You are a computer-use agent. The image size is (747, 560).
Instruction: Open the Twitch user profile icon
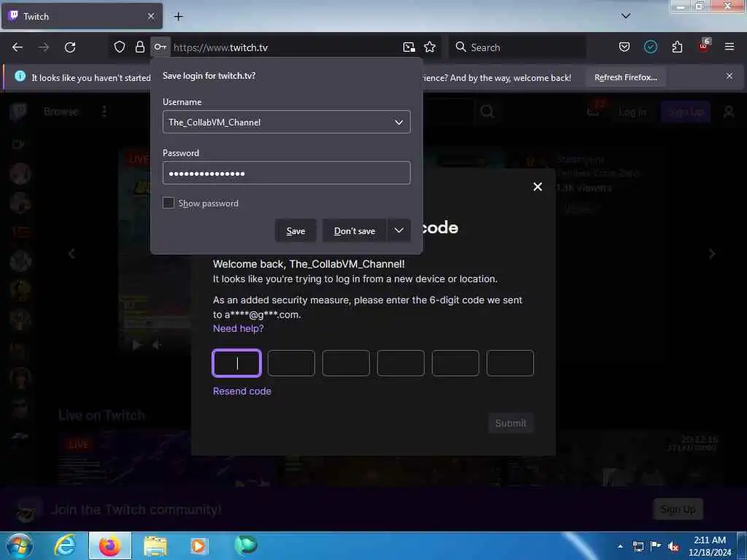pos(729,112)
